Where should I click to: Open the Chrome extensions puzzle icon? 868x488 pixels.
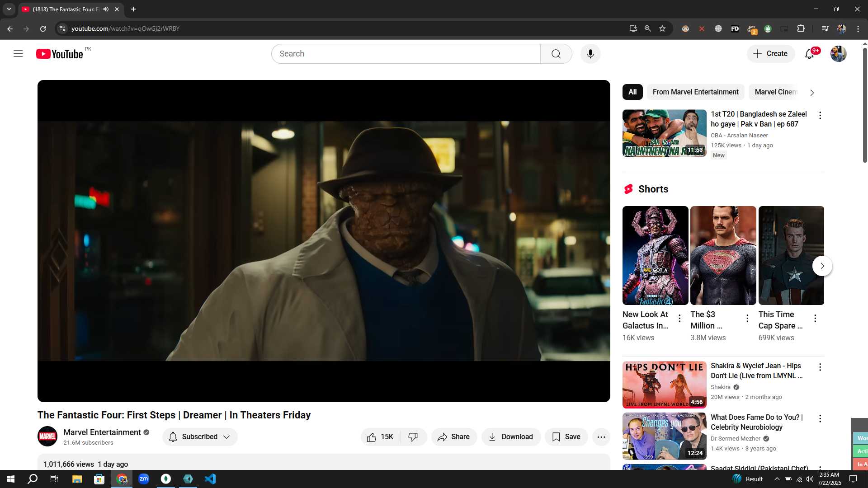point(801,28)
